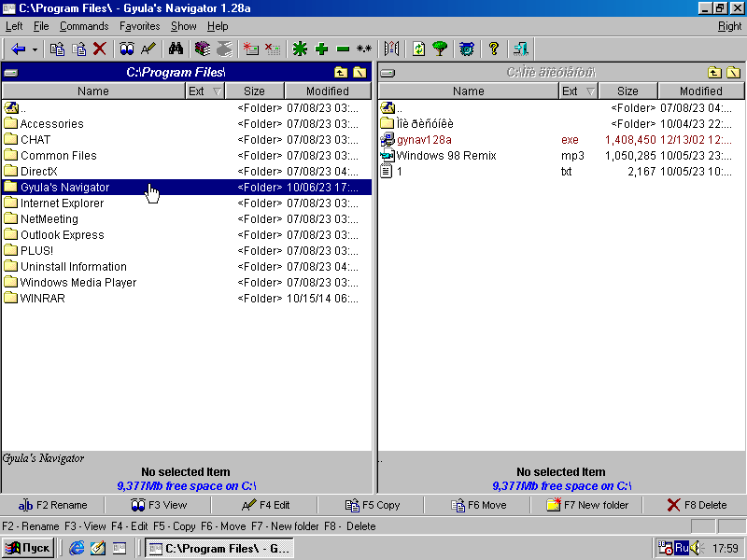This screenshot has width=747, height=560.
Task: Click the stacked books archive toolbar icon
Action: 203,49
